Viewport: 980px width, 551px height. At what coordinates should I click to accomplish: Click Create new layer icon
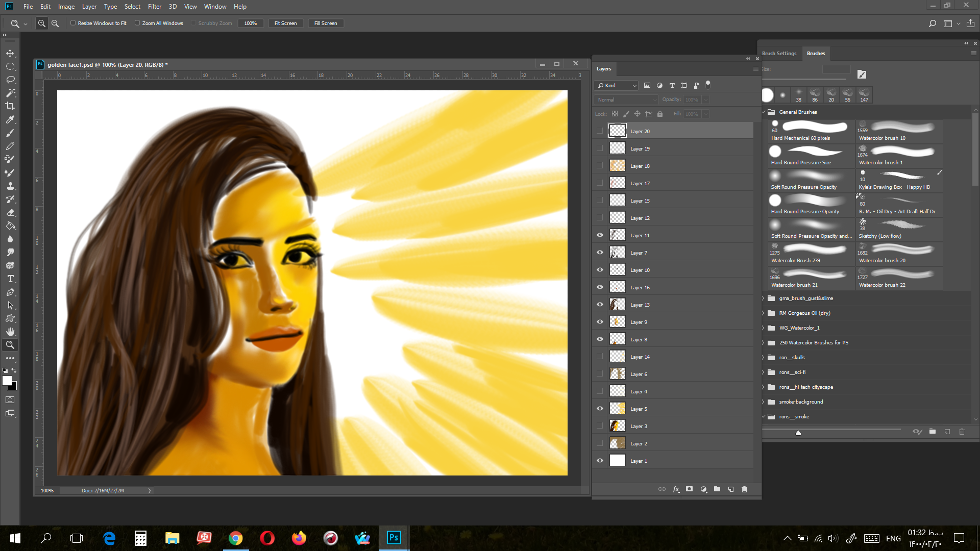tap(731, 489)
